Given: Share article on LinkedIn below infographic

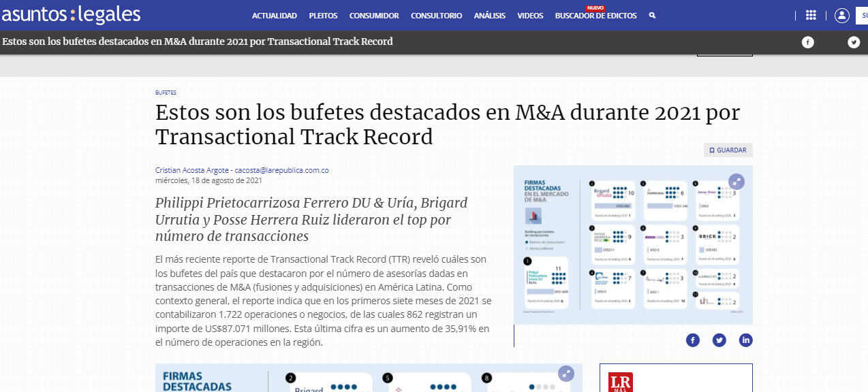Looking at the screenshot, I should [745, 340].
